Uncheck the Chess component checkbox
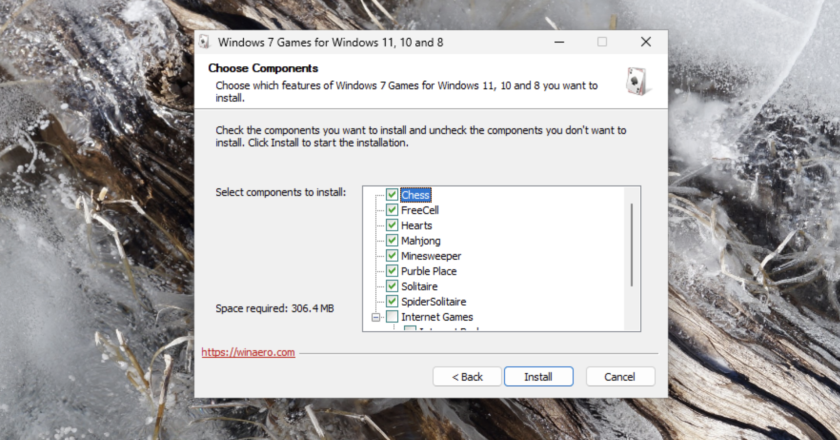The height and width of the screenshot is (440, 840). [392, 195]
